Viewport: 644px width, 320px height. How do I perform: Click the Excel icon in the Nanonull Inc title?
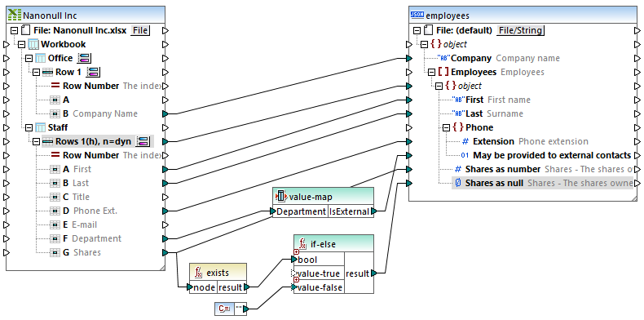[x=15, y=16]
